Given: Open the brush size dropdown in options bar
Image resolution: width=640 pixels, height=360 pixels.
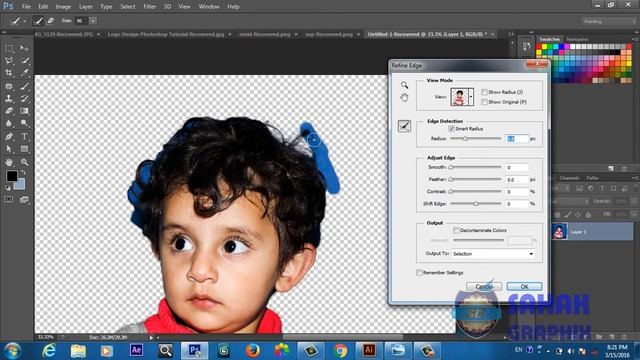Looking at the screenshot, I should 93,20.
